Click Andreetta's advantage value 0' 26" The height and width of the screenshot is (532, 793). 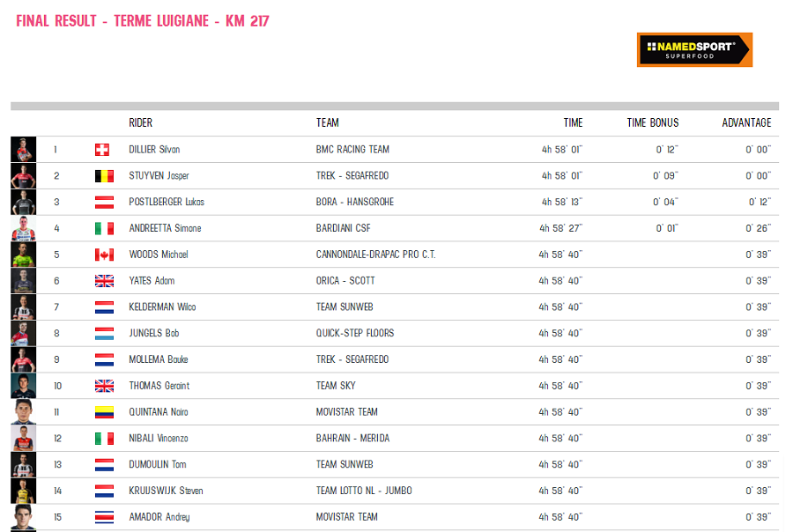759,229
